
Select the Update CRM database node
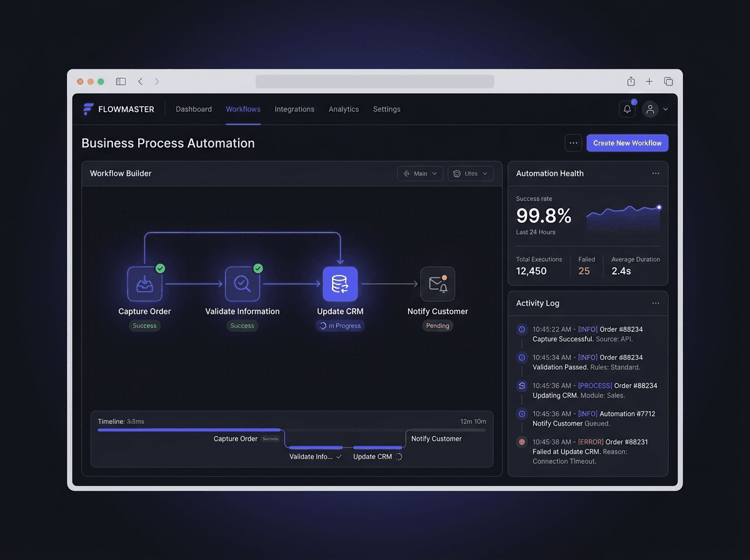pos(340,284)
